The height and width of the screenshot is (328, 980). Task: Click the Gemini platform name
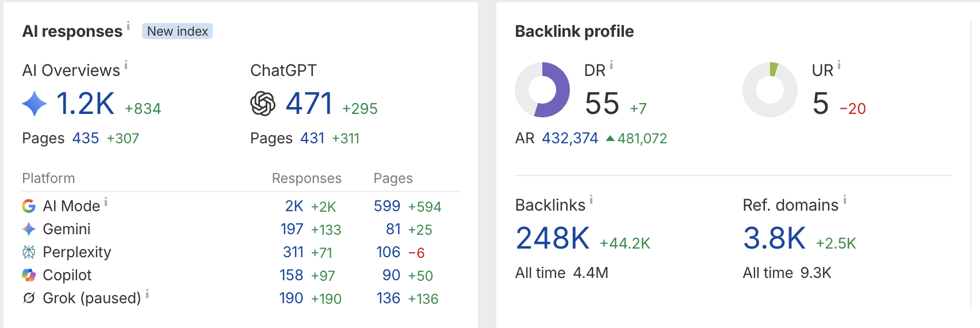pos(67,229)
